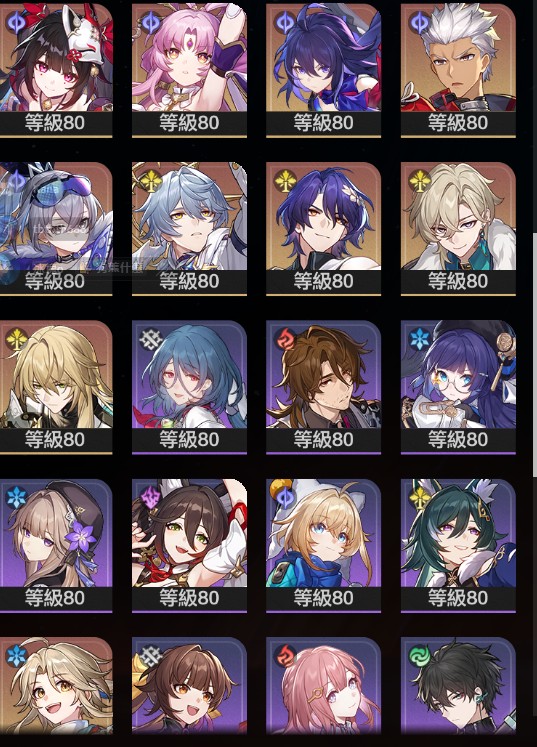537x747 pixels.
Task: Click Ice icon on purple-haired girl with glasses
Action: coord(420,339)
